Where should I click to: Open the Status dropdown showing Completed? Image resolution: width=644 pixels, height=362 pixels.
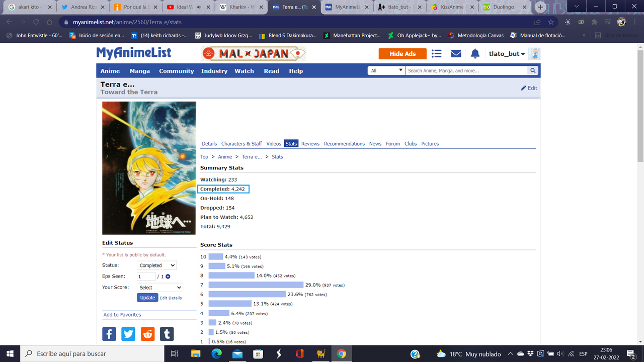[156, 265]
